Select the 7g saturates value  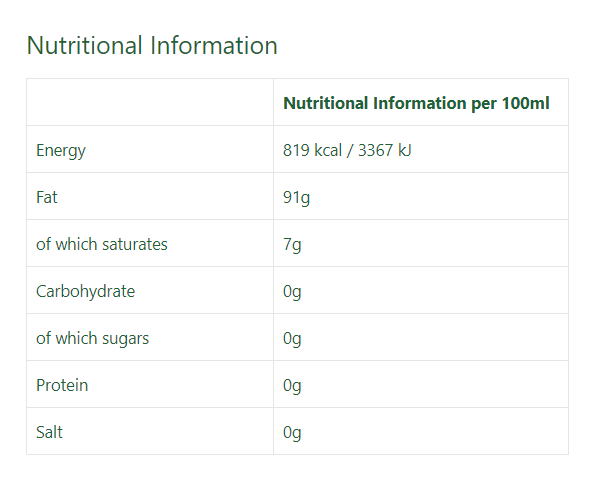point(292,245)
